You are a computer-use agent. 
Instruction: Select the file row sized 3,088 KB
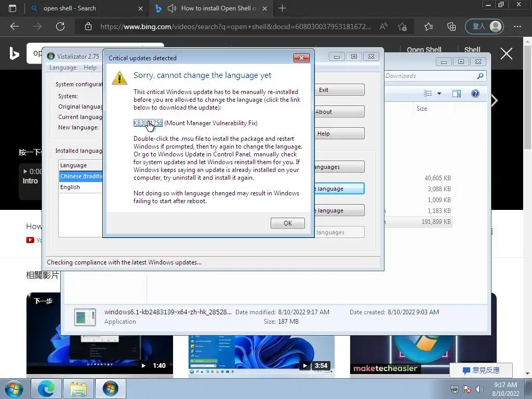coord(419,189)
